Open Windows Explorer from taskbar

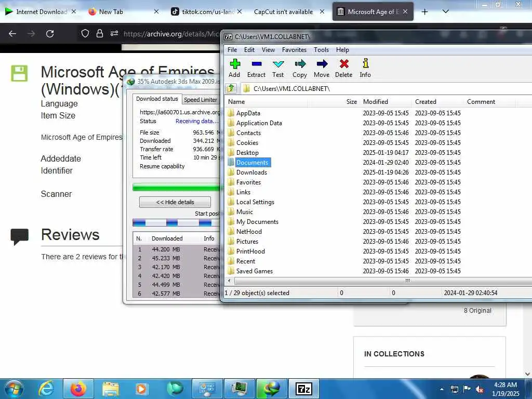pos(110,389)
